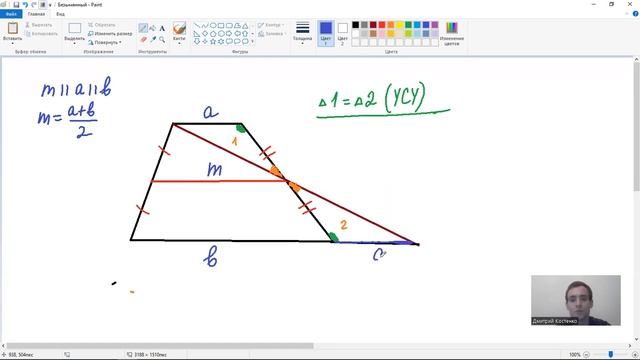Click the Undo arrow in title bar

coord(25,4)
